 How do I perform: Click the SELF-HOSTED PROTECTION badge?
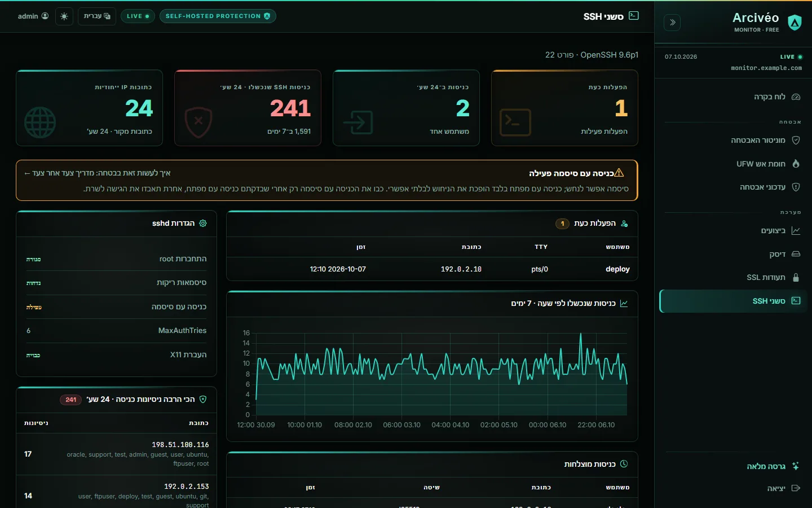218,16
